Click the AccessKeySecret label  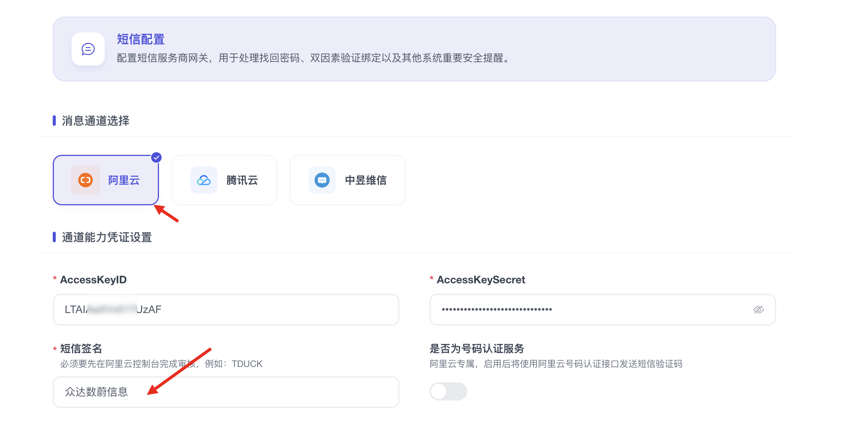[x=481, y=280]
